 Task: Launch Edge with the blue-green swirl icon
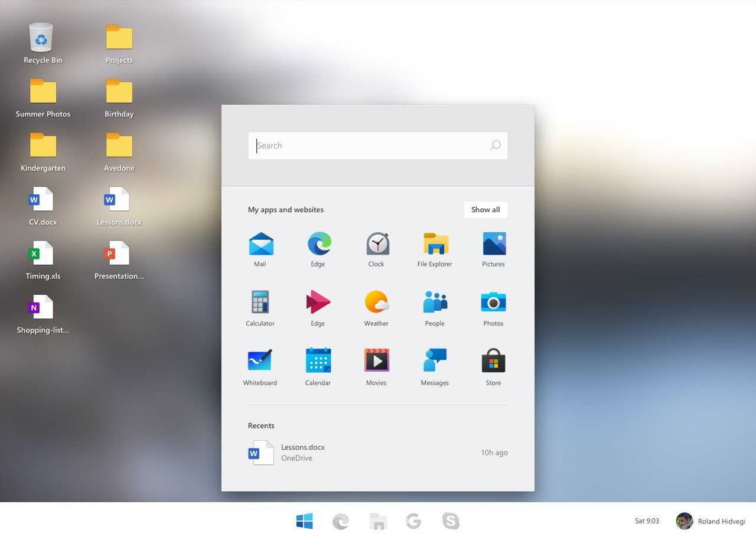[x=318, y=249]
